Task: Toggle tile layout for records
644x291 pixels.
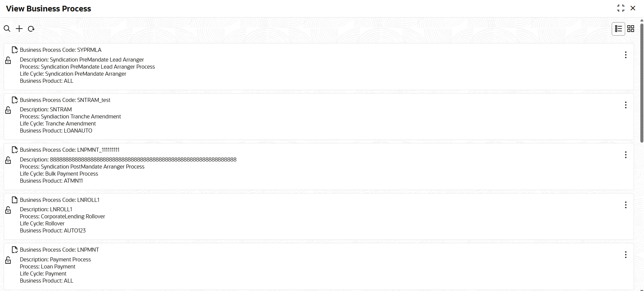Action: 631,29
